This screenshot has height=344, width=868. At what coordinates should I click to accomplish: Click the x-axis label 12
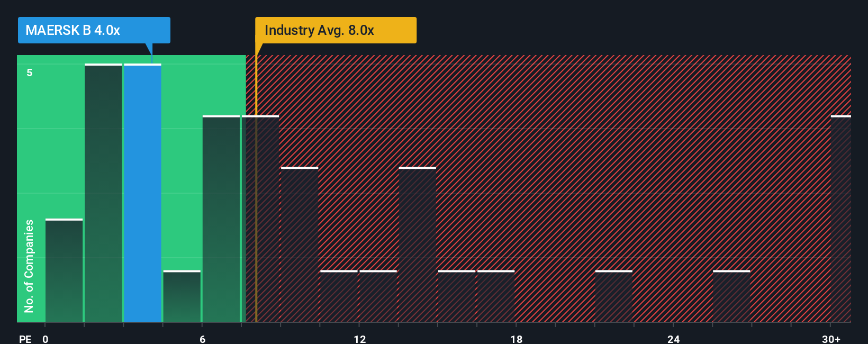coord(359,339)
